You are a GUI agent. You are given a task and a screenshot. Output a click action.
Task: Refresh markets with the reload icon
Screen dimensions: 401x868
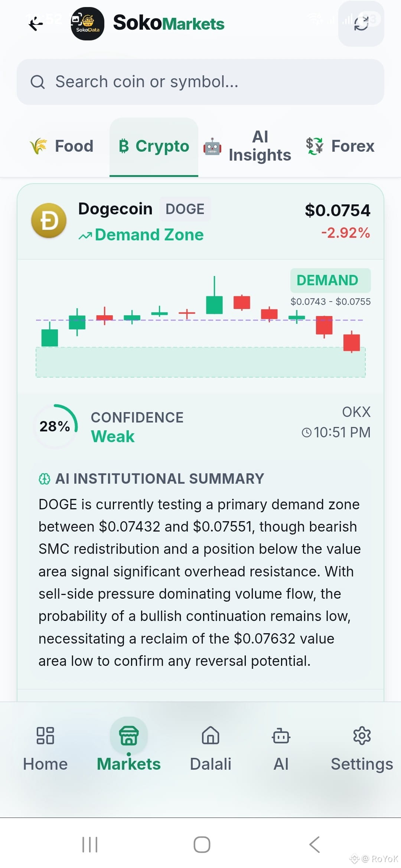click(x=361, y=24)
